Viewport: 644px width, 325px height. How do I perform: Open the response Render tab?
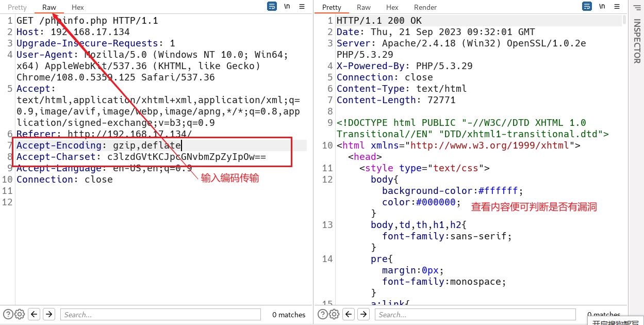(425, 7)
